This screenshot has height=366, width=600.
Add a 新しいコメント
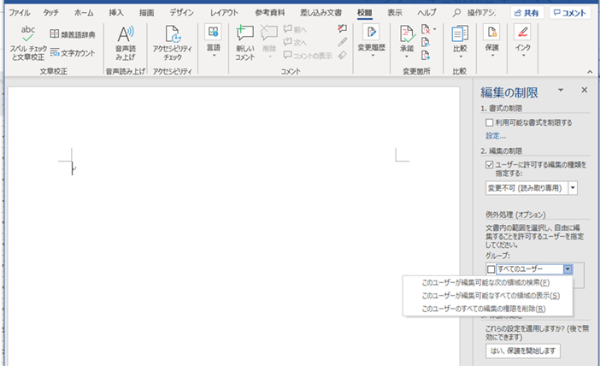245,43
